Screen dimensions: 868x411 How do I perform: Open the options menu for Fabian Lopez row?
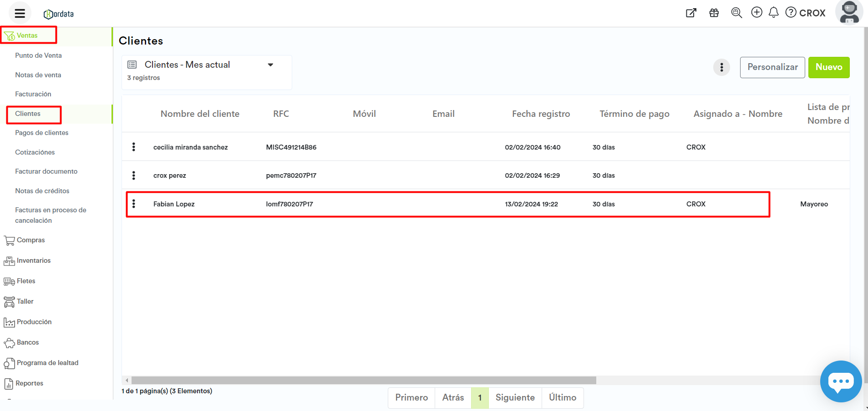(x=134, y=204)
